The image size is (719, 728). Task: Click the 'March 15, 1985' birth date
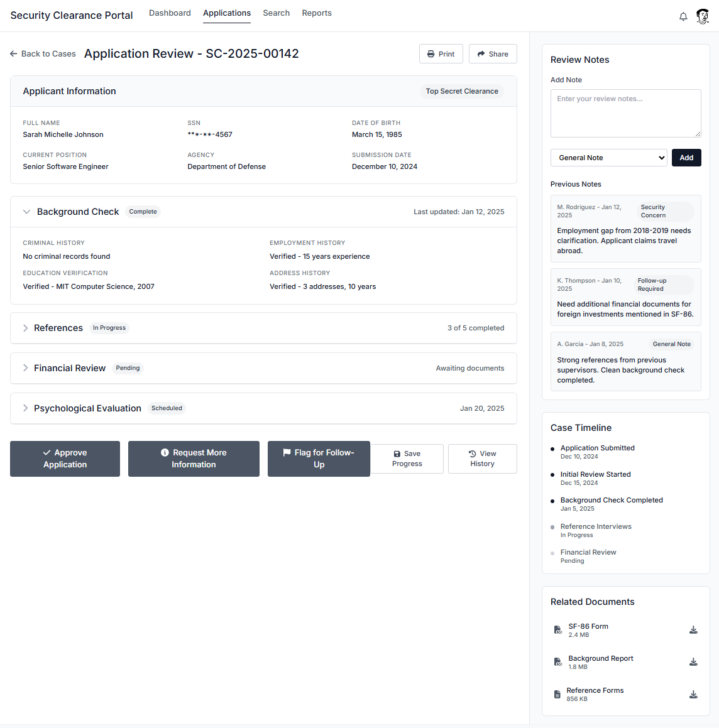coord(376,134)
